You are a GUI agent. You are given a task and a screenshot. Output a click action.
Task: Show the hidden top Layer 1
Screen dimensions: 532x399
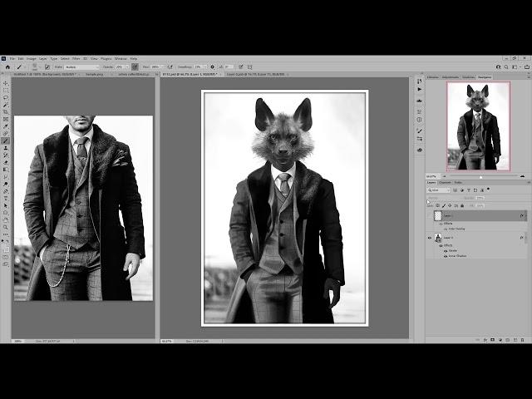tap(430, 216)
